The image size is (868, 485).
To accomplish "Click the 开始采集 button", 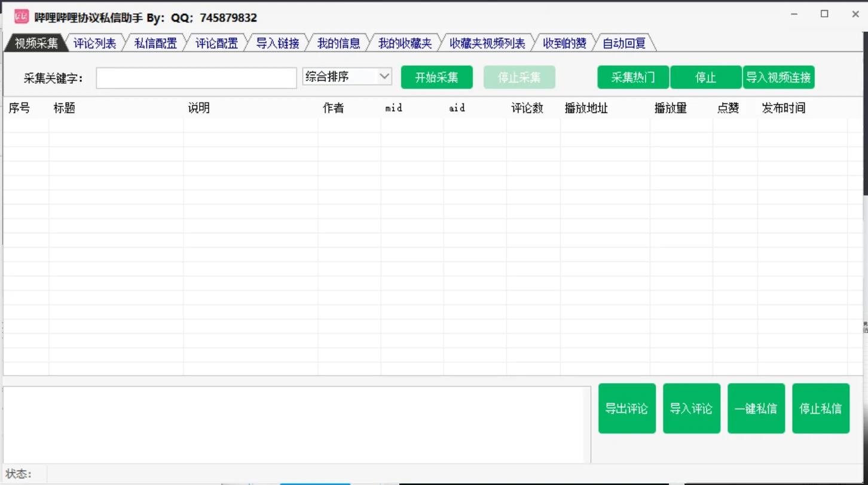I will 437,77.
